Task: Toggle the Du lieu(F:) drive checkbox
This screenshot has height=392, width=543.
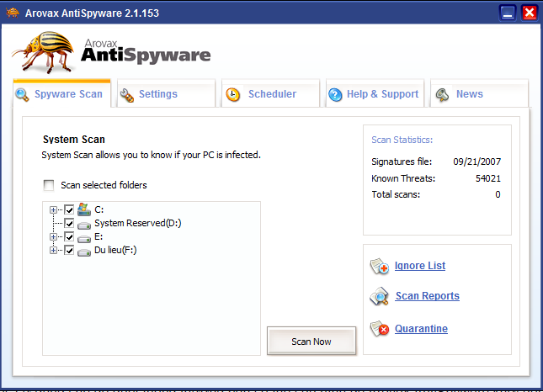Action: pos(69,250)
